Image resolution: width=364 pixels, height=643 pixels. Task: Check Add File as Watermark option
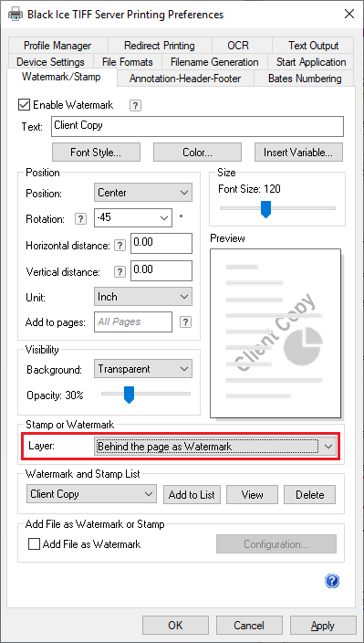tap(34, 544)
